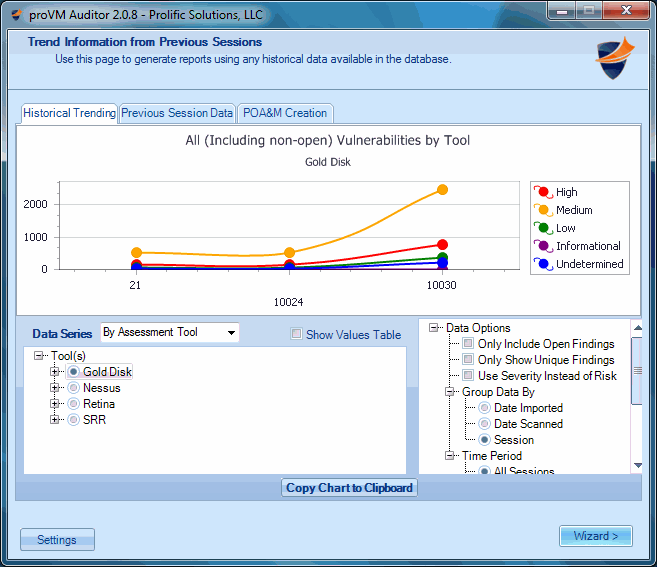Click Copy Chart to Clipboard button
Viewport: 657px width, 567px height.
(349, 488)
